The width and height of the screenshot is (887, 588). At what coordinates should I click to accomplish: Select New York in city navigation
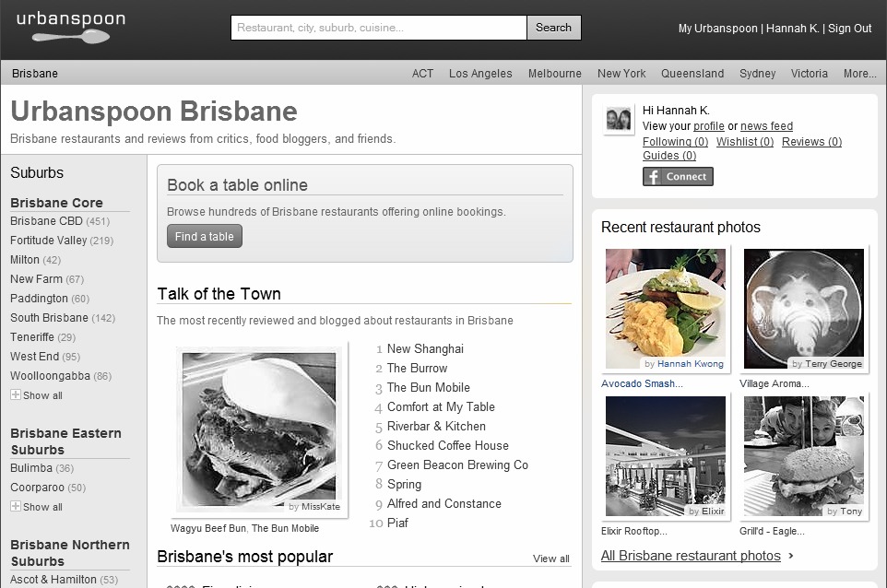[621, 74]
